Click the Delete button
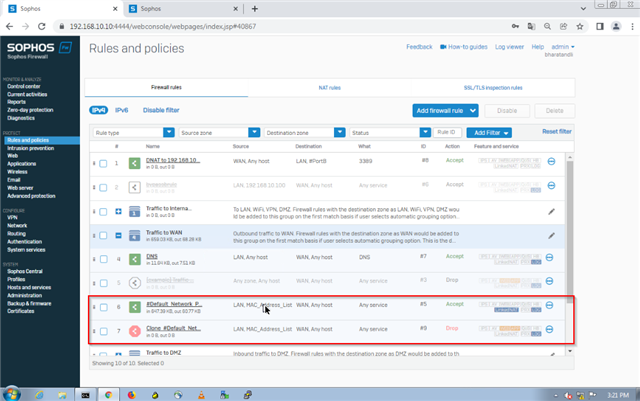This screenshot has height=401, width=640. 554,111
